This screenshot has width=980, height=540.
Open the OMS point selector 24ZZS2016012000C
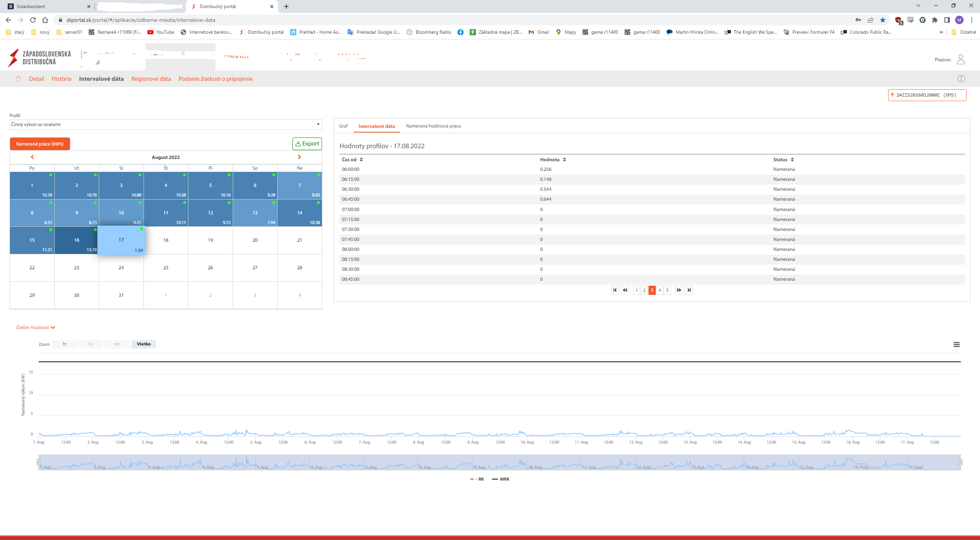(927, 95)
